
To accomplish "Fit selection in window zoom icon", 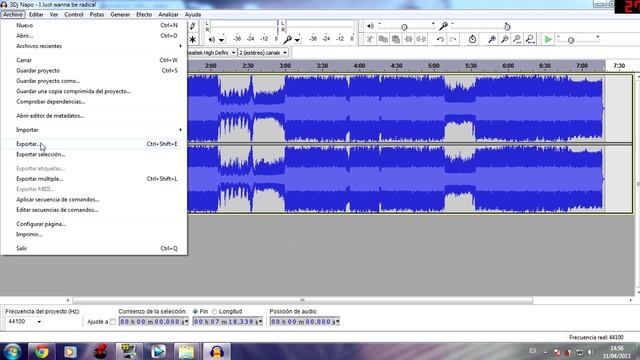I will click(517, 39).
